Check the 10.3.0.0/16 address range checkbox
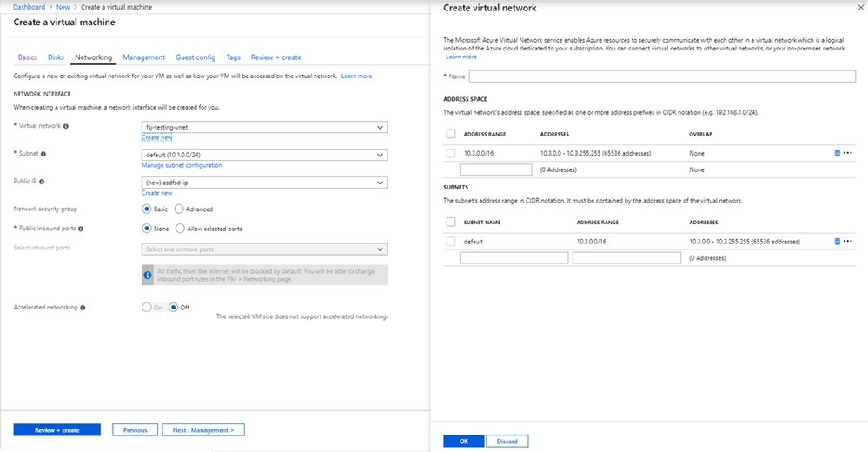The width and height of the screenshot is (868, 452). coord(450,153)
